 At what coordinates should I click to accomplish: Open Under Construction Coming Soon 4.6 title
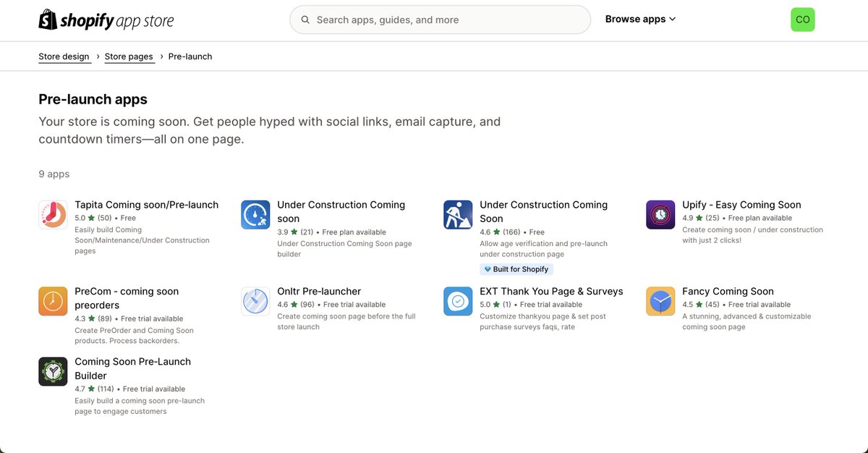click(544, 211)
